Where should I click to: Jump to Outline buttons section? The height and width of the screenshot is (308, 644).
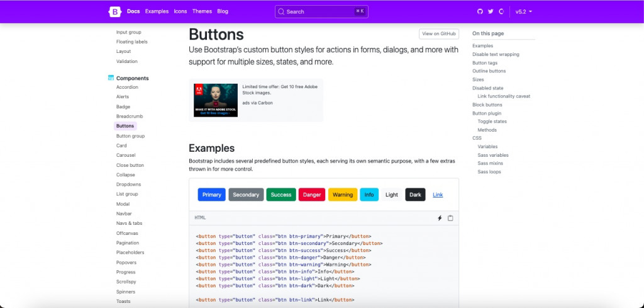pos(489,71)
